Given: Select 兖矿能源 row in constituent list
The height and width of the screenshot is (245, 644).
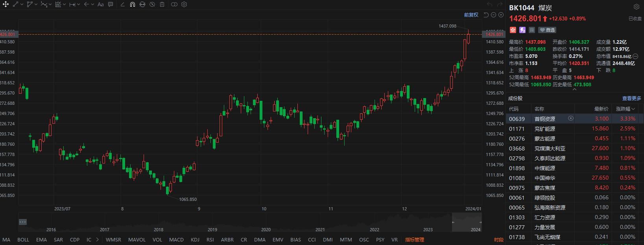Looking at the screenshot, I should pos(575,129).
